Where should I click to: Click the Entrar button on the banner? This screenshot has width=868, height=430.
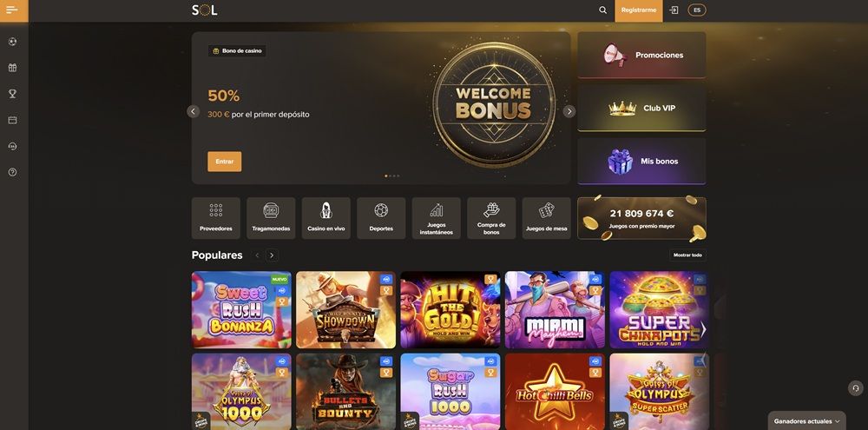224,162
